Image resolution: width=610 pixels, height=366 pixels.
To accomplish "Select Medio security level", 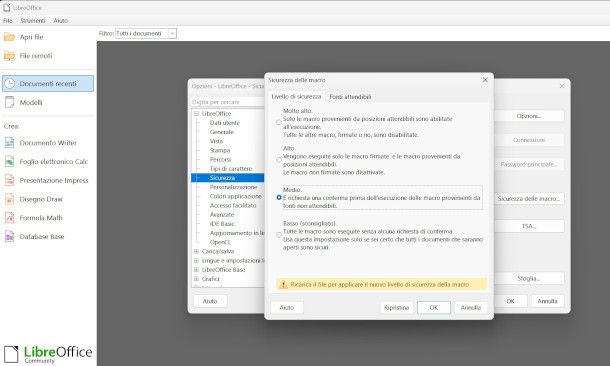I will tap(279, 198).
